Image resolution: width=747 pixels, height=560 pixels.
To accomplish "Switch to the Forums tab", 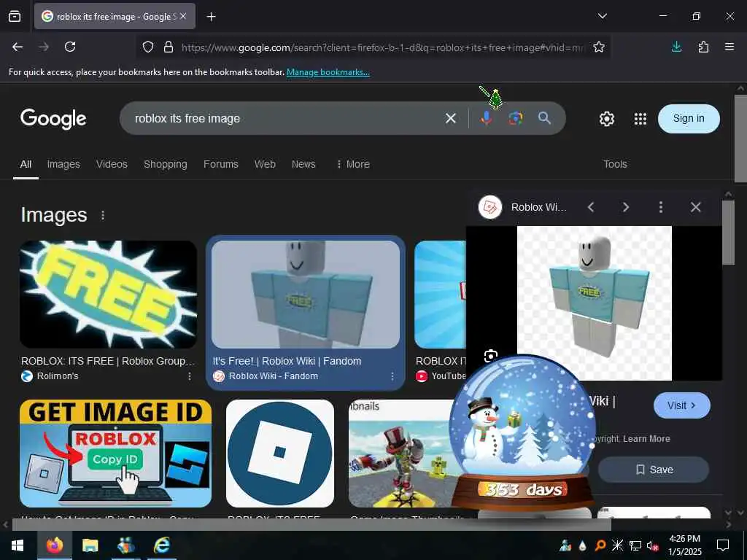I will coord(220,164).
